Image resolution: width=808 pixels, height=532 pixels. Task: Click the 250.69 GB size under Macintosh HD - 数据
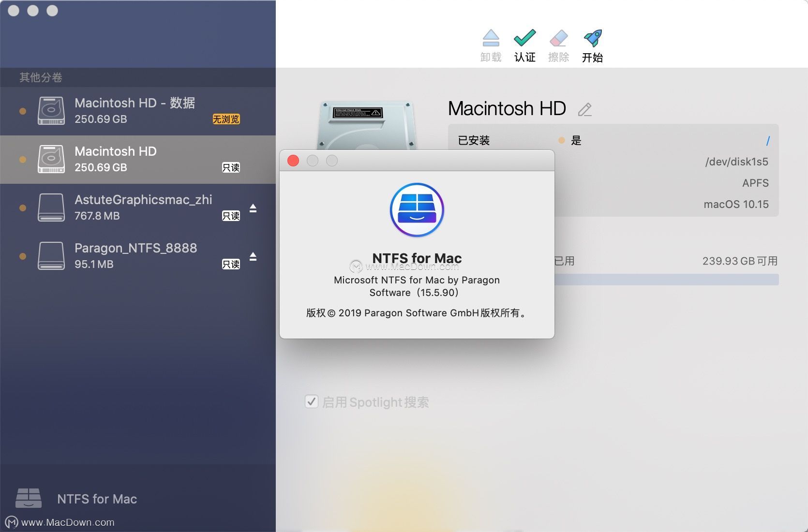101,119
